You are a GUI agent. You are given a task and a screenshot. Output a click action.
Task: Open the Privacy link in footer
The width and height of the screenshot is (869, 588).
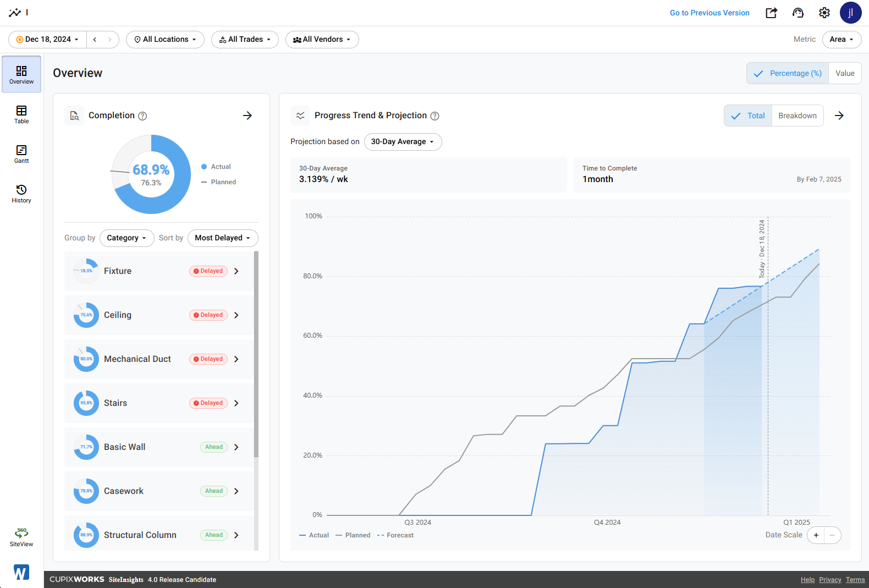click(x=830, y=580)
